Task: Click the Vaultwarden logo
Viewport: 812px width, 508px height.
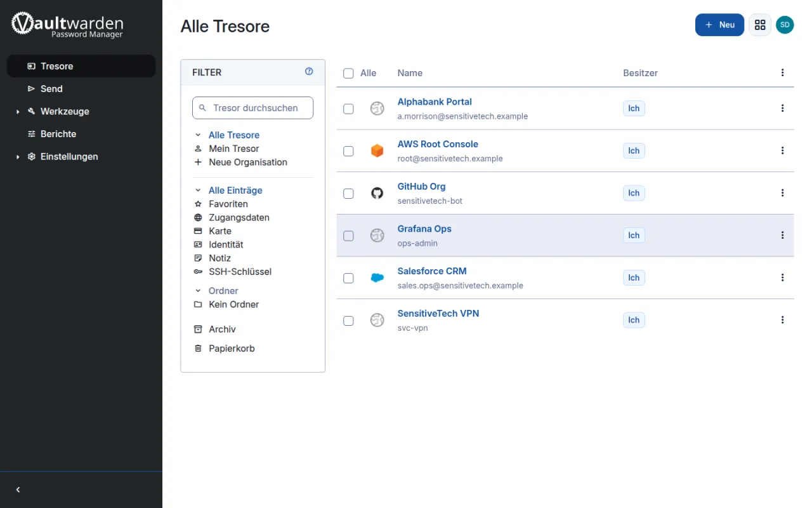Action: pos(67,25)
